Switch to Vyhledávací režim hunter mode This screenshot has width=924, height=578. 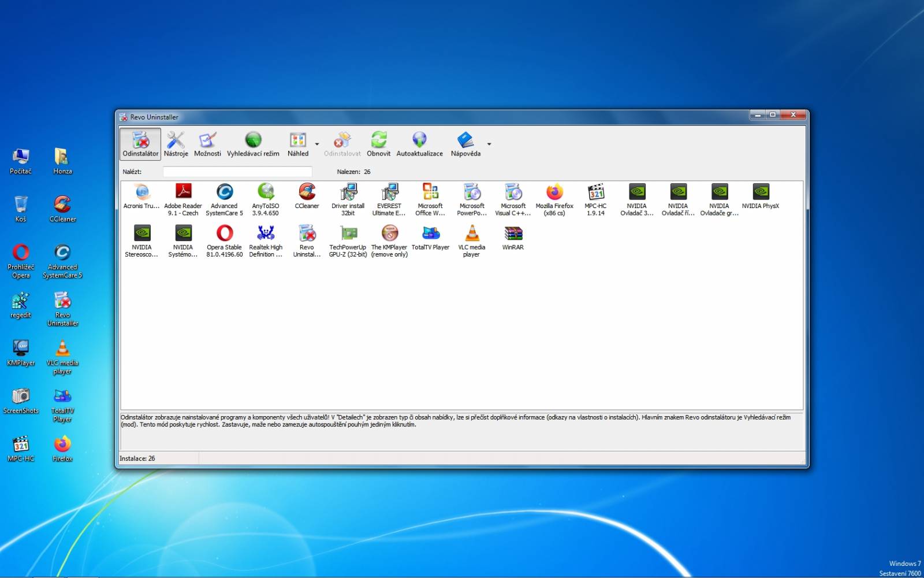(x=253, y=144)
